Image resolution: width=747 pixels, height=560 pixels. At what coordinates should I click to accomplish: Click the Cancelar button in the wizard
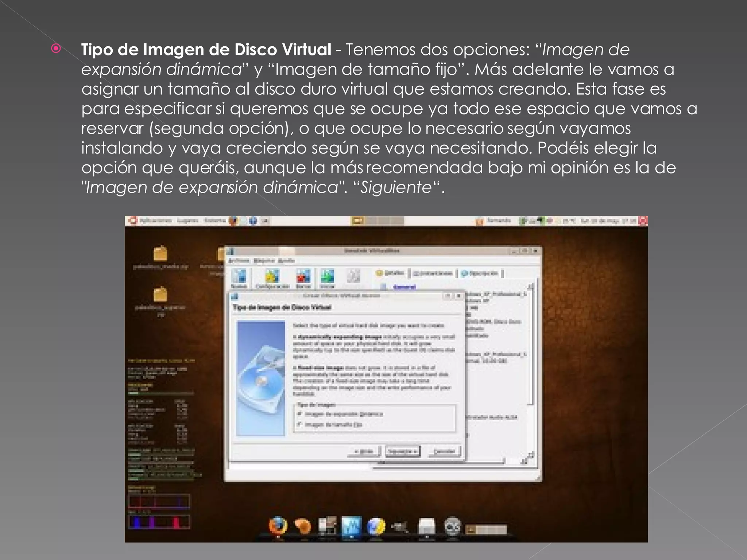(x=444, y=451)
